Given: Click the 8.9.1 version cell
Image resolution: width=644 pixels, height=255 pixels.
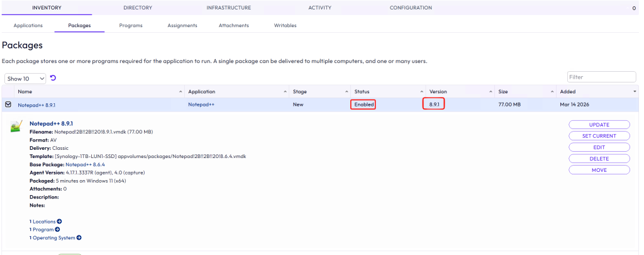Looking at the screenshot, I should 434,105.
